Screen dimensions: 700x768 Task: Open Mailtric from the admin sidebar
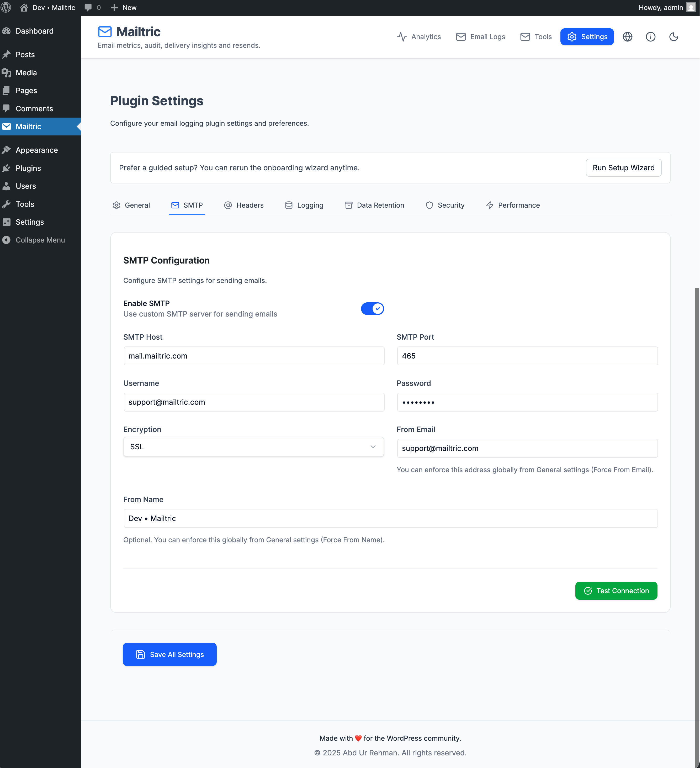tap(28, 127)
